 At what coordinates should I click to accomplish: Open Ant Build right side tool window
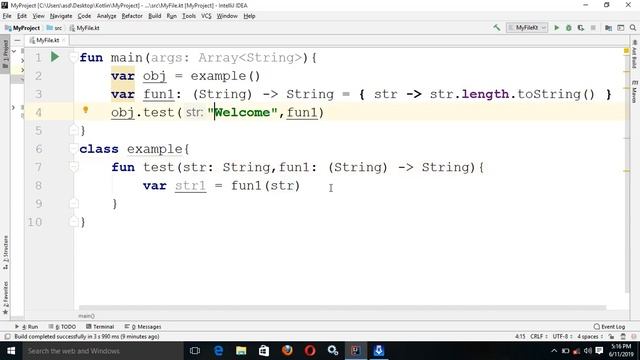point(634,54)
